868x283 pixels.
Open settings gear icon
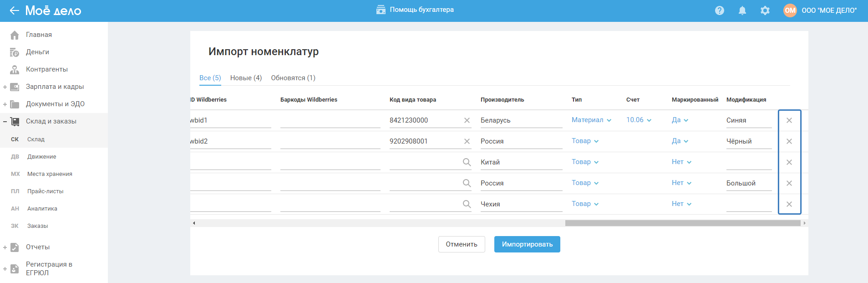coord(765,10)
